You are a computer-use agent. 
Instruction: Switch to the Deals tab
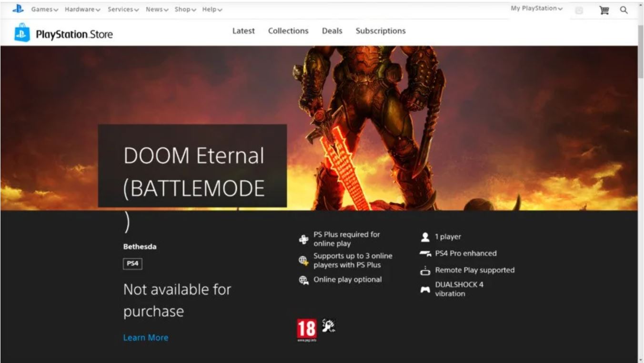[332, 31]
